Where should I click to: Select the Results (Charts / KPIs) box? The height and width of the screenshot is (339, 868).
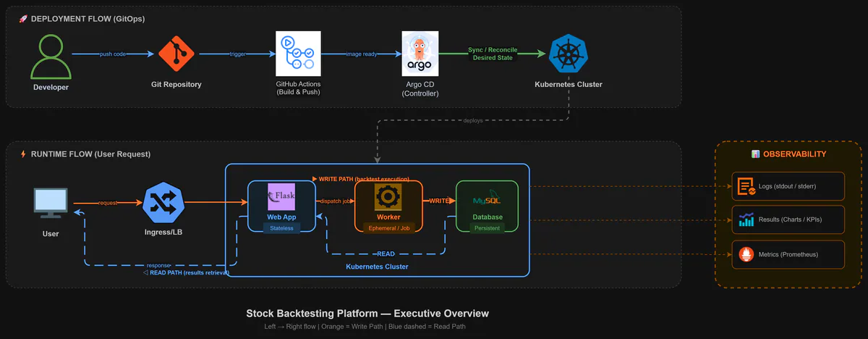(x=788, y=219)
